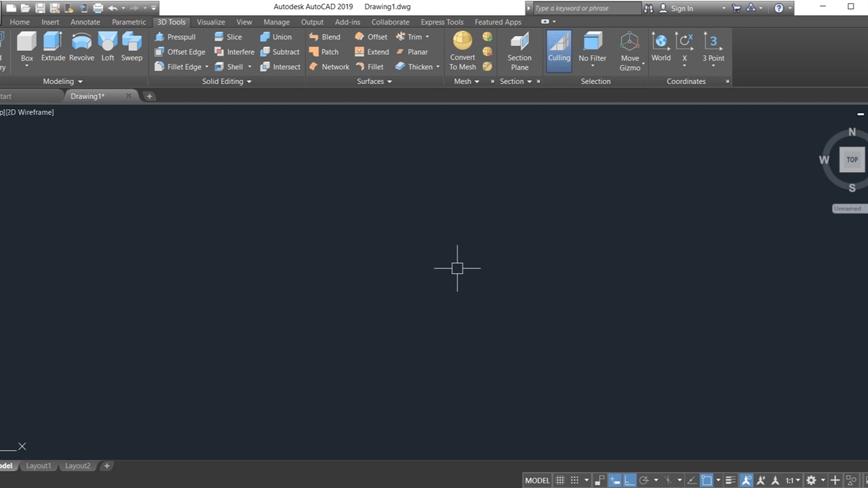Activate the Loft tool
This screenshot has height=488, width=868.
click(x=108, y=46)
